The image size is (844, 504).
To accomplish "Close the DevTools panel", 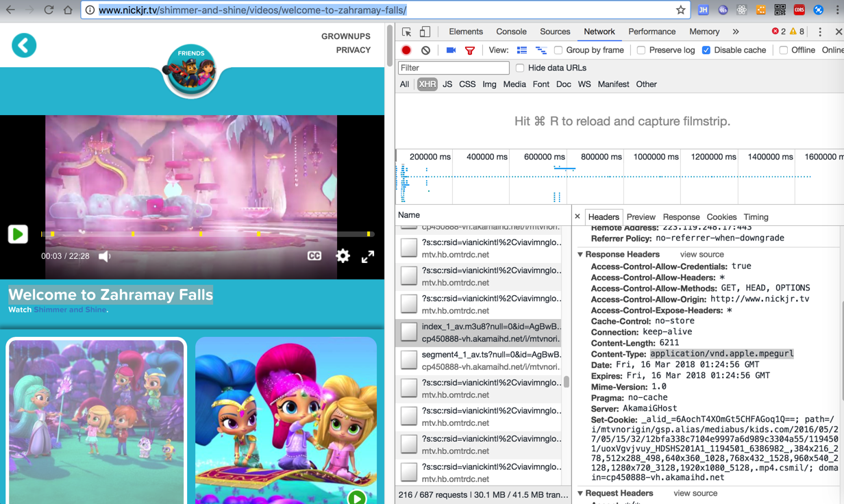I will (x=838, y=32).
